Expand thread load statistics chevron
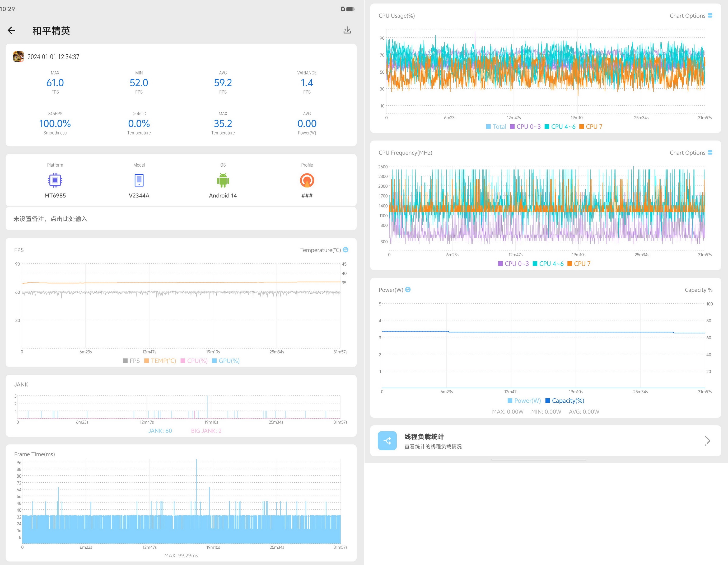This screenshot has height=565, width=728. click(x=708, y=441)
